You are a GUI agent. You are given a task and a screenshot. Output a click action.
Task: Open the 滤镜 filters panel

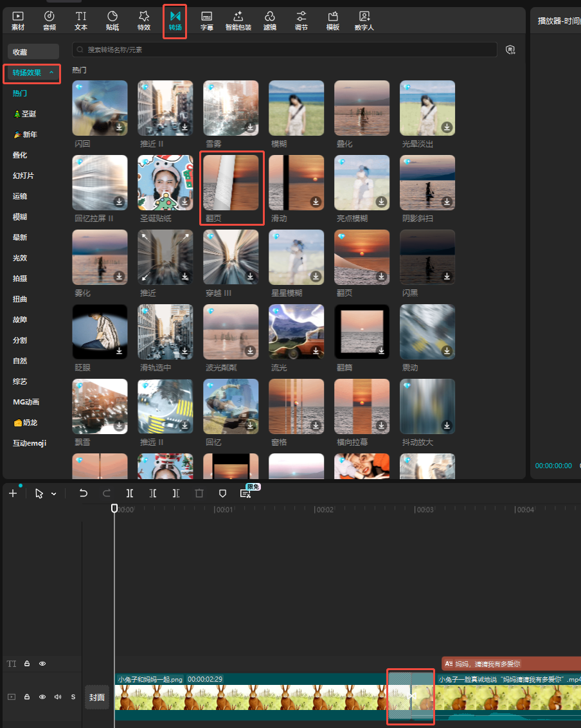coord(270,21)
